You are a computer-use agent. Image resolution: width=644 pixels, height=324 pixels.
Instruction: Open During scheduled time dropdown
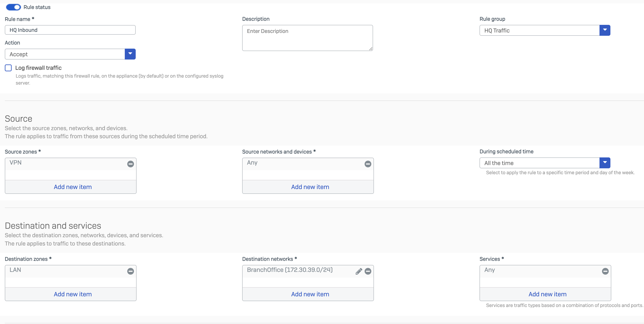[605, 163]
